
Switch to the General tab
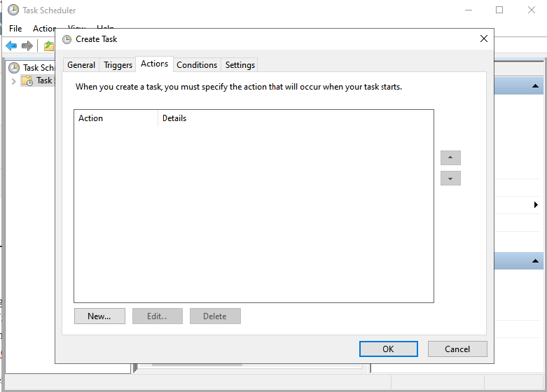81,65
